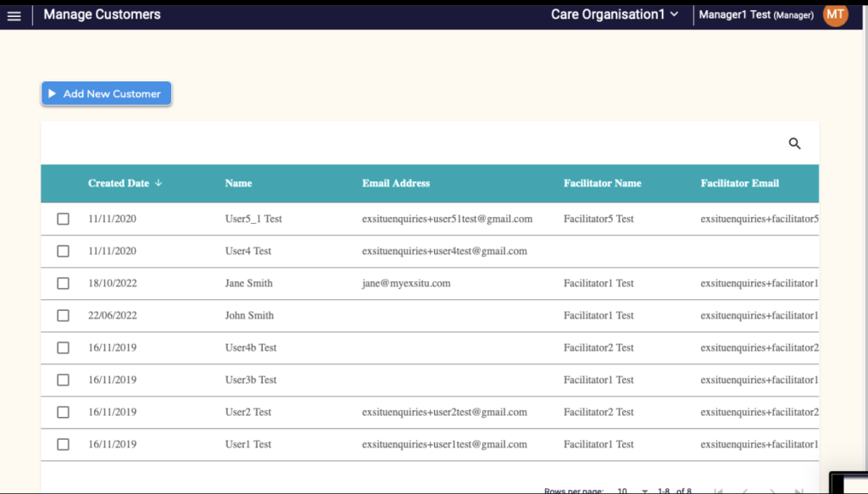Click the Created Date sort arrow
Image resolution: width=868 pixels, height=494 pixels.
coord(159,183)
